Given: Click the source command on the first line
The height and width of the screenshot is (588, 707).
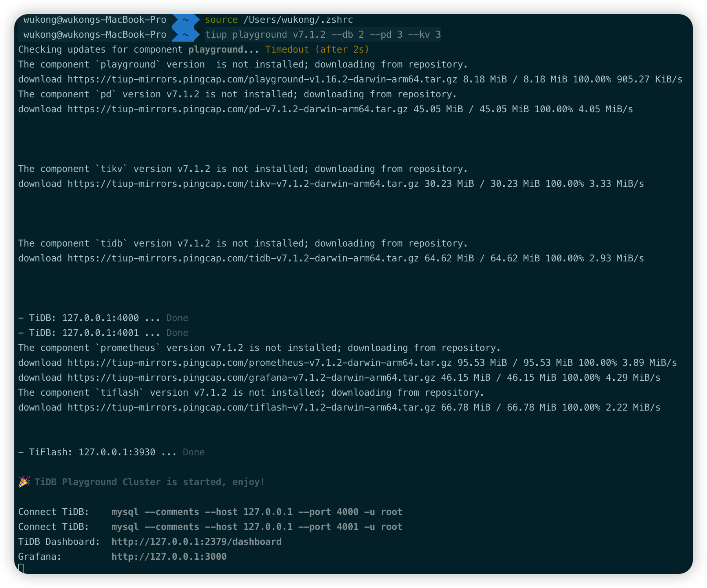Looking at the screenshot, I should [221, 20].
